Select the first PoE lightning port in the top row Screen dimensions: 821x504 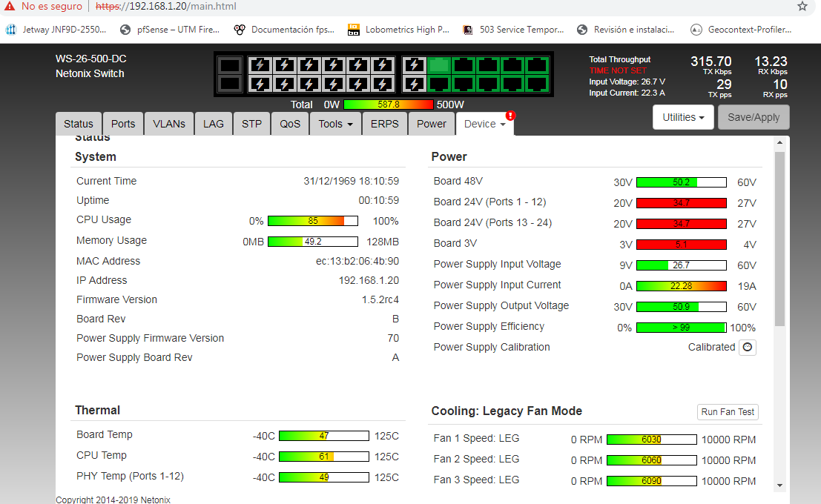click(x=259, y=65)
